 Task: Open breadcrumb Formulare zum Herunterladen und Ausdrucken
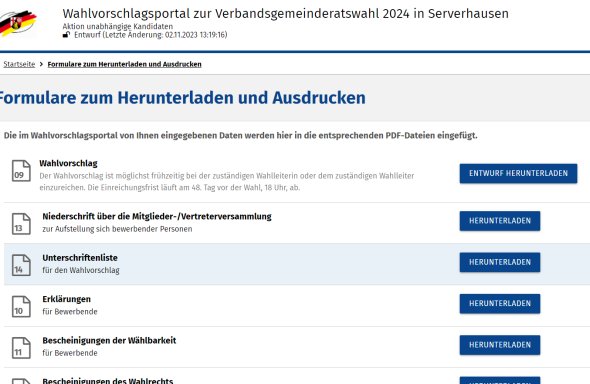(124, 64)
